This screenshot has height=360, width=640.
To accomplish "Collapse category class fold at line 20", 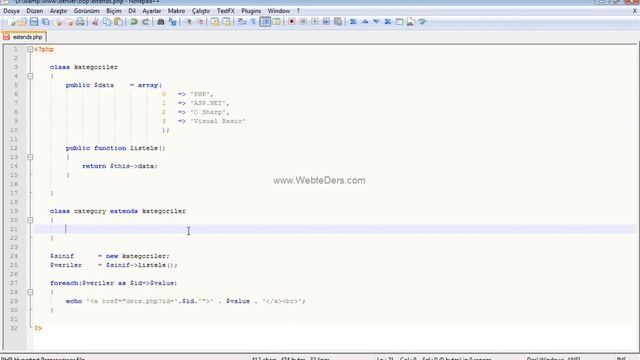I will click(30, 220).
